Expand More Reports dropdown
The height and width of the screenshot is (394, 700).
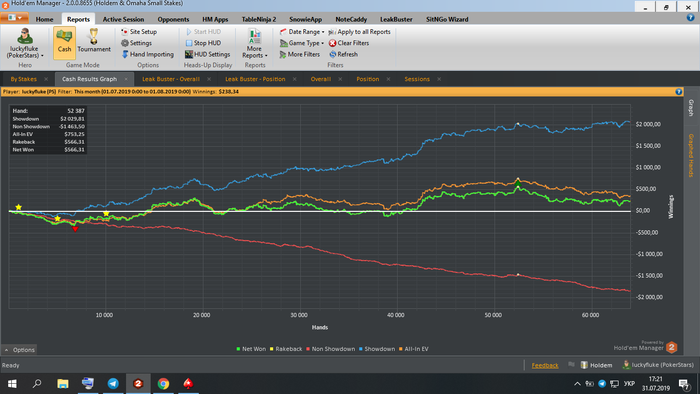pos(254,43)
